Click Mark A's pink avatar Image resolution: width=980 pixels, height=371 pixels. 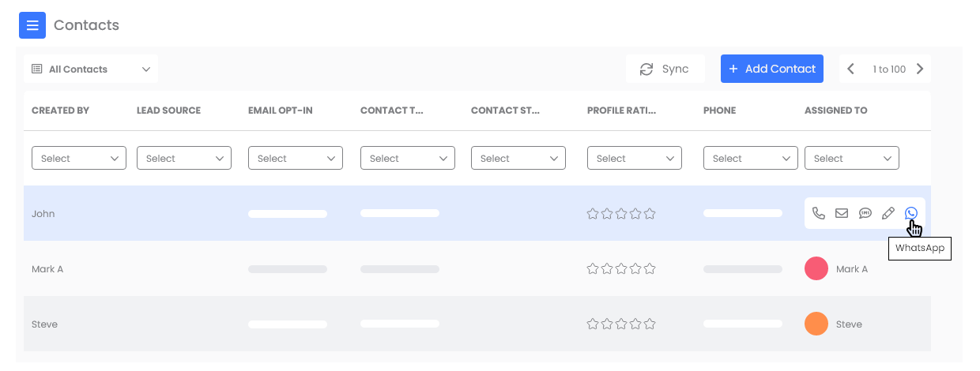[x=816, y=269]
